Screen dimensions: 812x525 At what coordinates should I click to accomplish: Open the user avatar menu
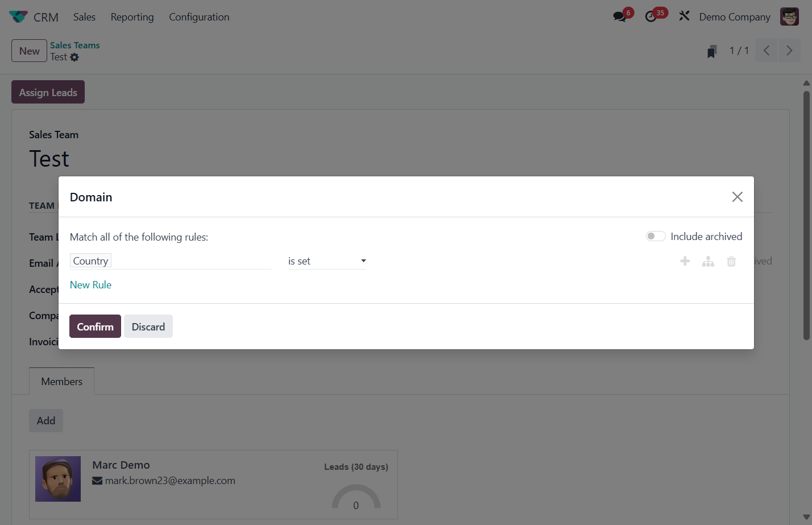(x=789, y=16)
